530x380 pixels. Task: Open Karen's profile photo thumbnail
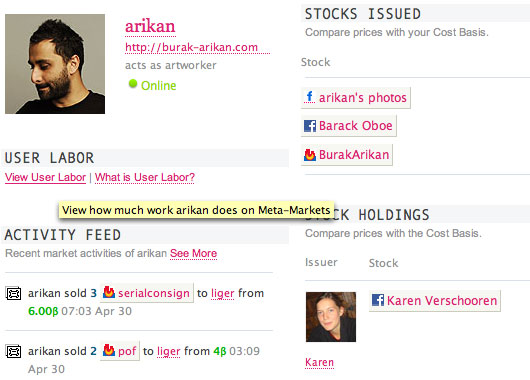331,317
